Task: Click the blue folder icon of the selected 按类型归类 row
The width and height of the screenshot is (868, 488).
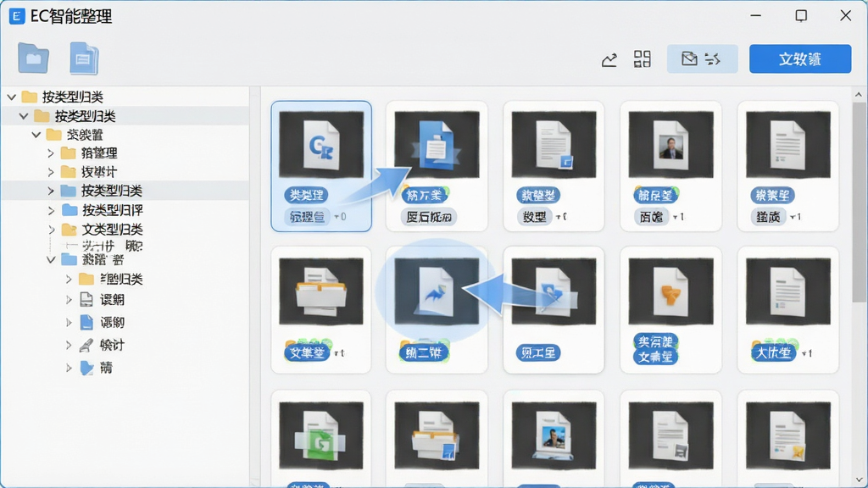Action: [x=68, y=191]
